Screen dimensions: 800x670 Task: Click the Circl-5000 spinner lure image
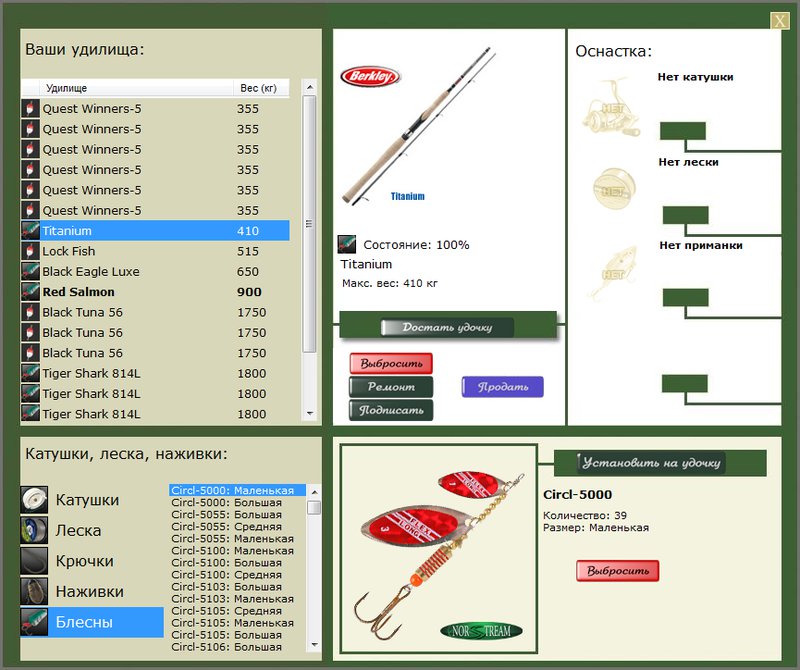pos(439,554)
